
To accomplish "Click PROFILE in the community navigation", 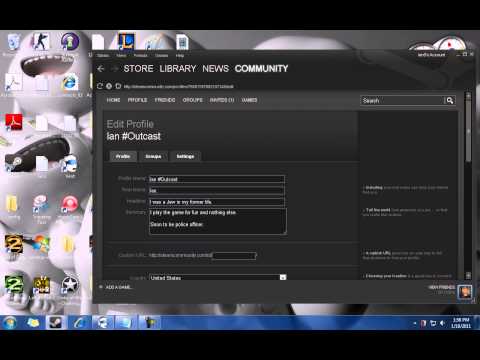I will pyautogui.click(x=137, y=100).
